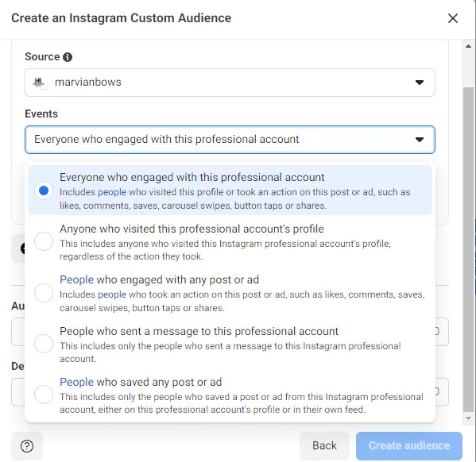Click the Create audience button

click(409, 446)
